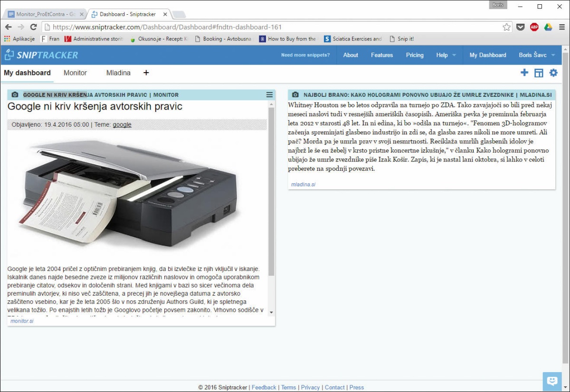Click the Snip it! bookmarklet
Viewport: 570px width, 392px height.
401,39
